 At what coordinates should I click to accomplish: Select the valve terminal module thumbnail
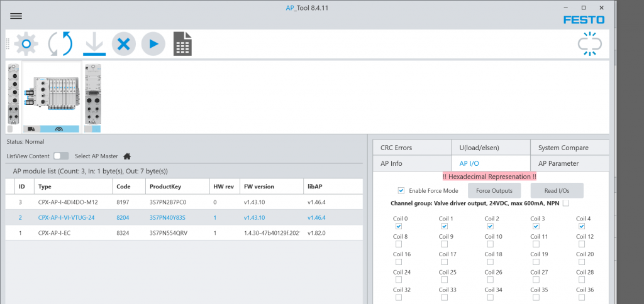(52, 94)
